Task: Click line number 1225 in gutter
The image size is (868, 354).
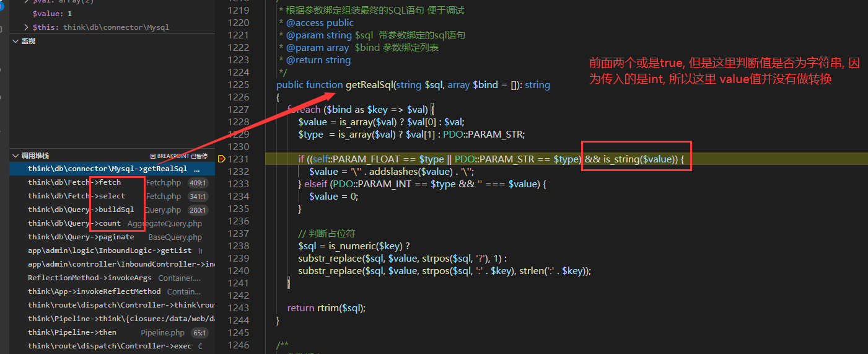Action: point(238,85)
